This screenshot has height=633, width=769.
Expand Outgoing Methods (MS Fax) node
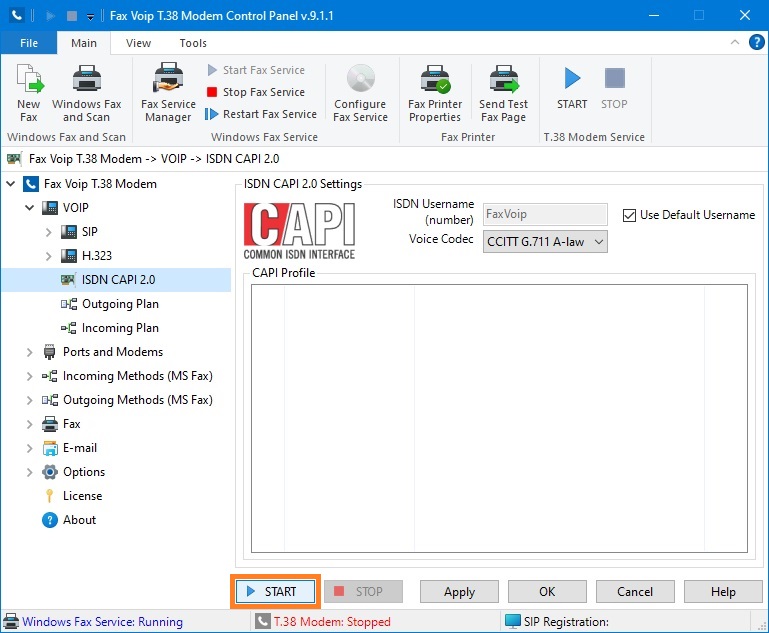pyautogui.click(x=29, y=400)
